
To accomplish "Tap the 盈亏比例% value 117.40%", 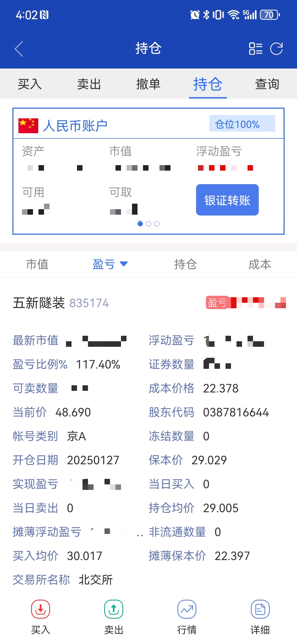I will tap(98, 365).
